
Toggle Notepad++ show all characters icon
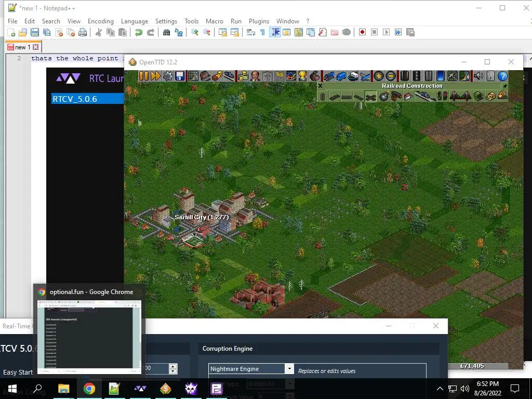pos(262,32)
